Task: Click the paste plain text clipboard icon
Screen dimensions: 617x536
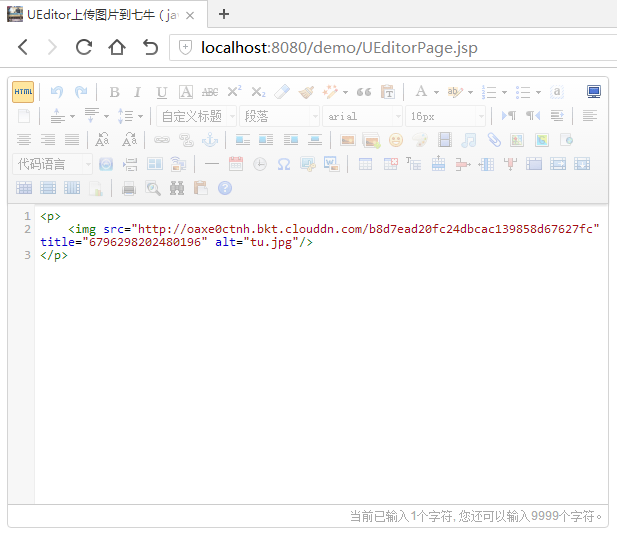Action: coord(388,92)
